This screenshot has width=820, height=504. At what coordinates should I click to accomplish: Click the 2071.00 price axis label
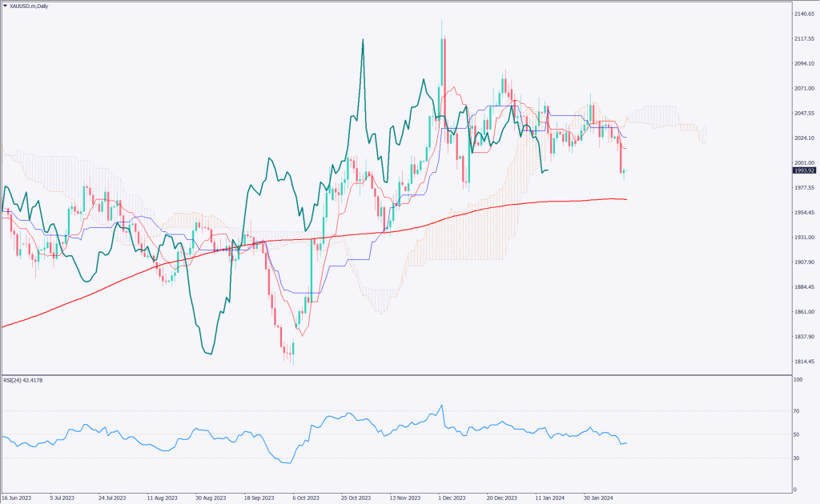(804, 89)
